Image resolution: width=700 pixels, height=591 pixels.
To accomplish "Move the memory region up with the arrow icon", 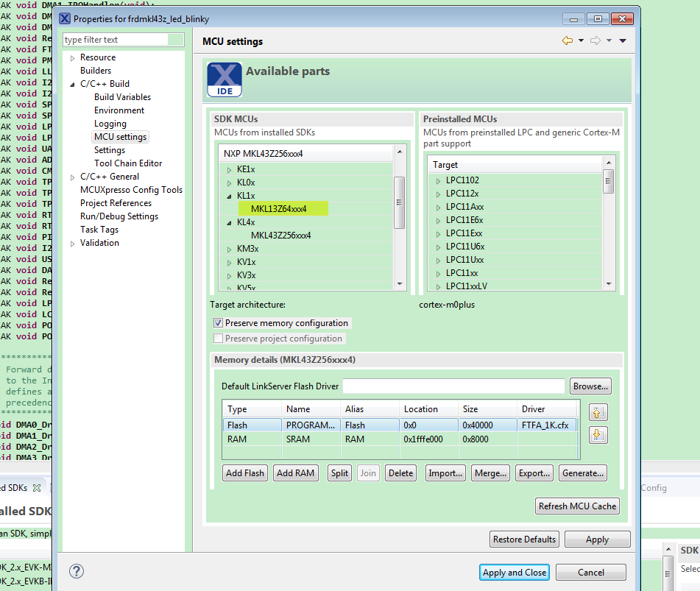I will tap(598, 412).
